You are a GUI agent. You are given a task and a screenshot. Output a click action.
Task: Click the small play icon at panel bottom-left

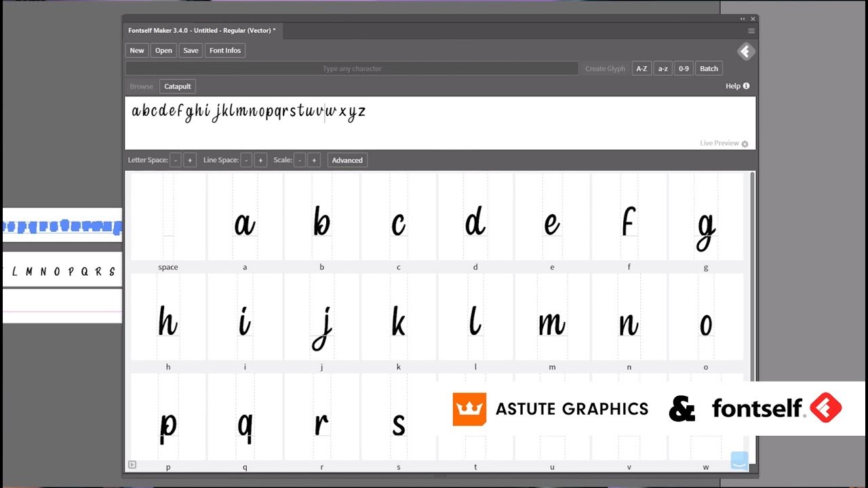[x=132, y=464]
